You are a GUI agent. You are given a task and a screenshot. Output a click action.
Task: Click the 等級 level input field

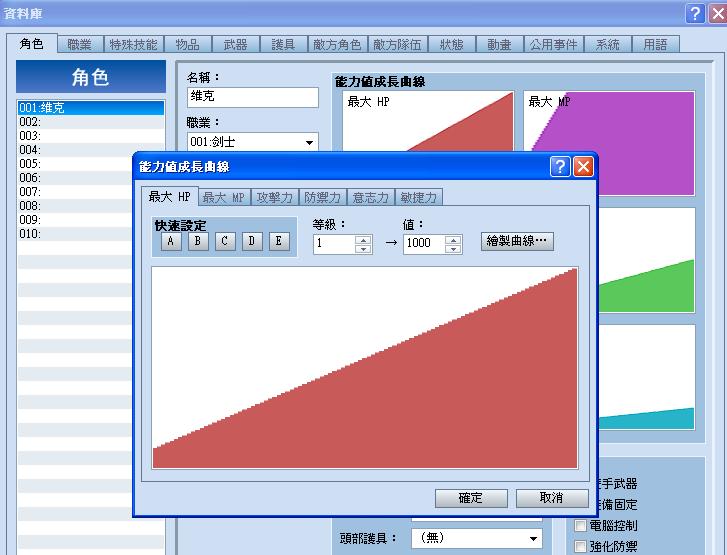click(335, 244)
